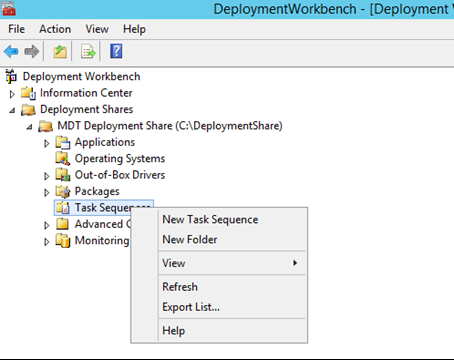Click the grey Forward arrow toolbar icon

(32, 52)
